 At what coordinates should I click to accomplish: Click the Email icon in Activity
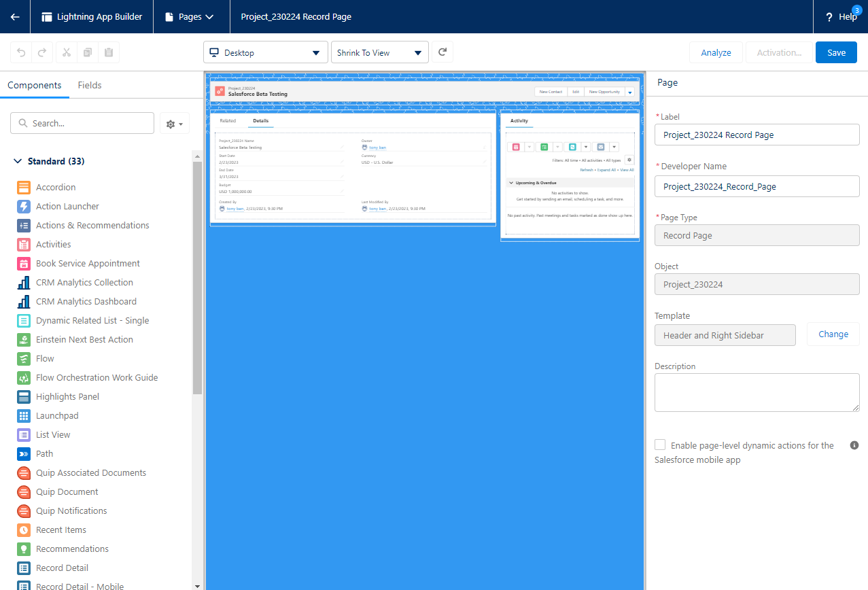pos(602,147)
